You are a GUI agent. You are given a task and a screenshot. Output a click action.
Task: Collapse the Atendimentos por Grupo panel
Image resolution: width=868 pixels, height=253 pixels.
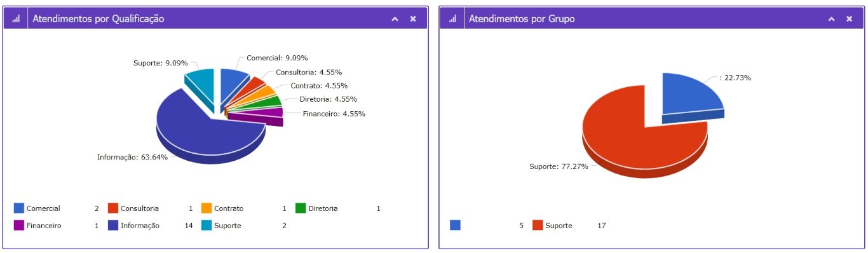(x=831, y=19)
